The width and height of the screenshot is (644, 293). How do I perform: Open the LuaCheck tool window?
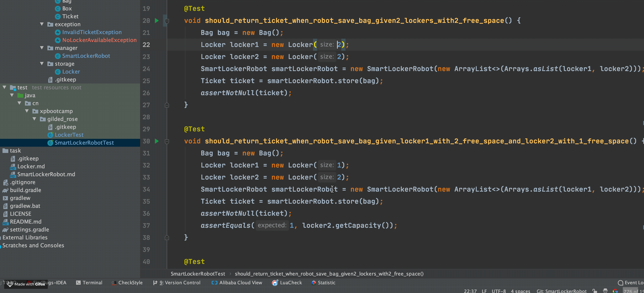pos(287,282)
